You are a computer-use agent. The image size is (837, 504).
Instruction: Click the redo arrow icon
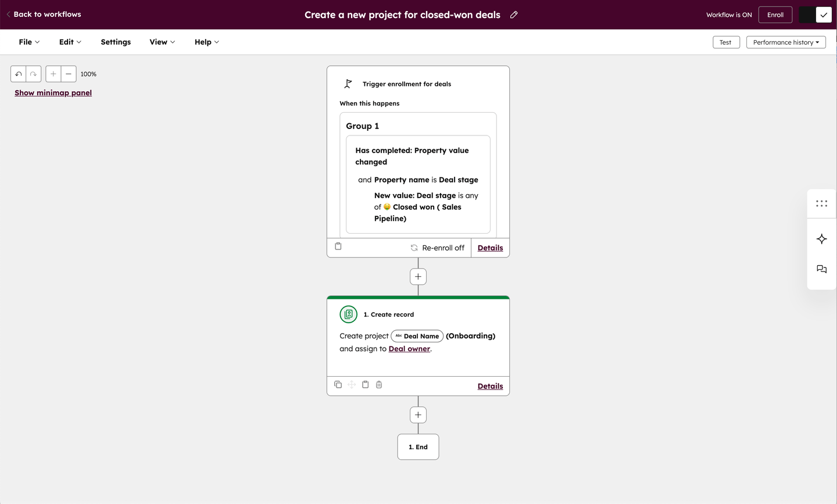click(34, 74)
